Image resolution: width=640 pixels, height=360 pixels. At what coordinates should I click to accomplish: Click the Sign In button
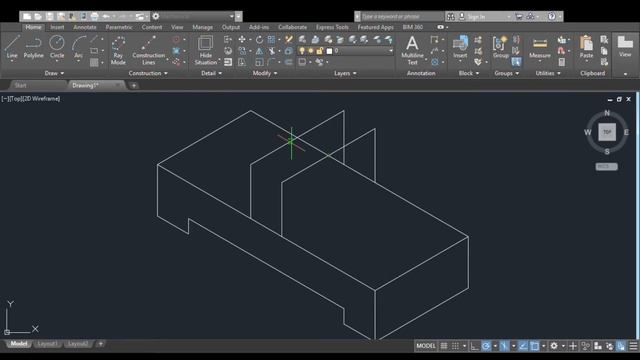[x=476, y=17]
